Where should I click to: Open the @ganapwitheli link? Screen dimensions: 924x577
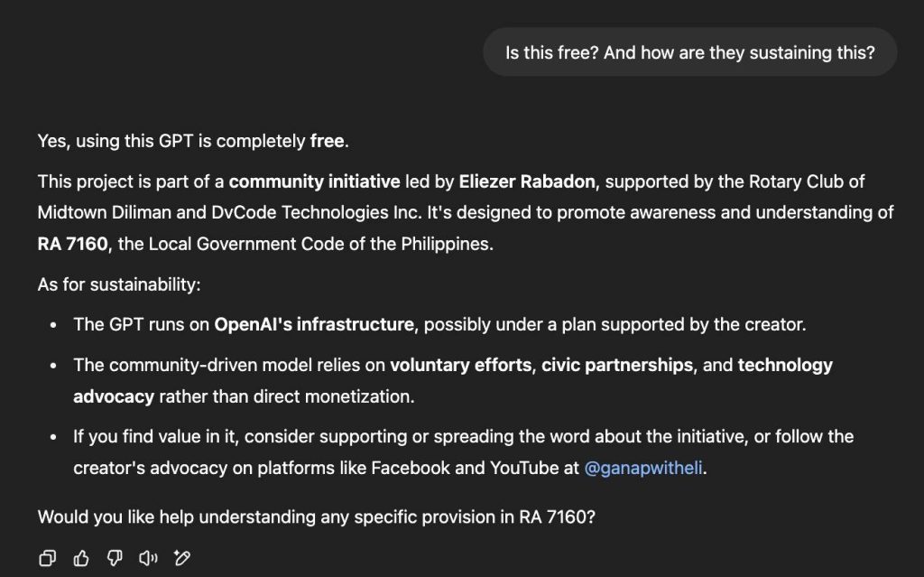[x=642, y=468]
